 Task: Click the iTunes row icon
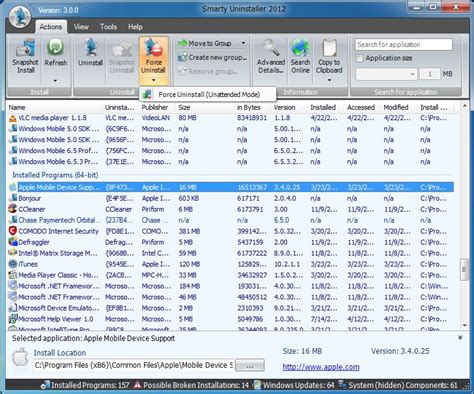pos(13,264)
